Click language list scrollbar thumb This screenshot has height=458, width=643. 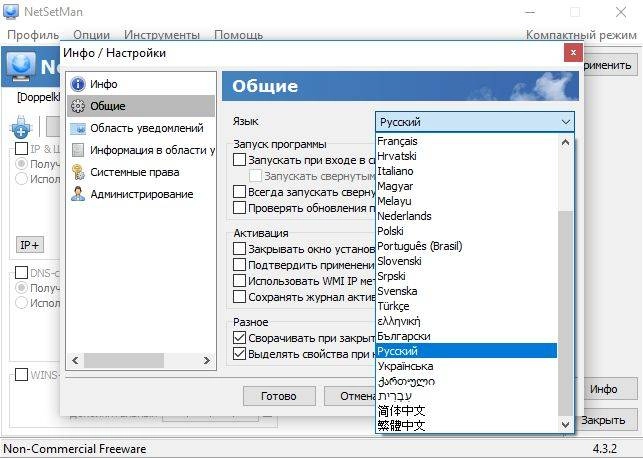565,314
